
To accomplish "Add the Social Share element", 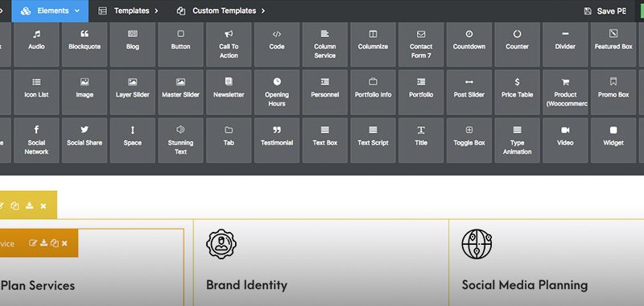I will (x=85, y=140).
